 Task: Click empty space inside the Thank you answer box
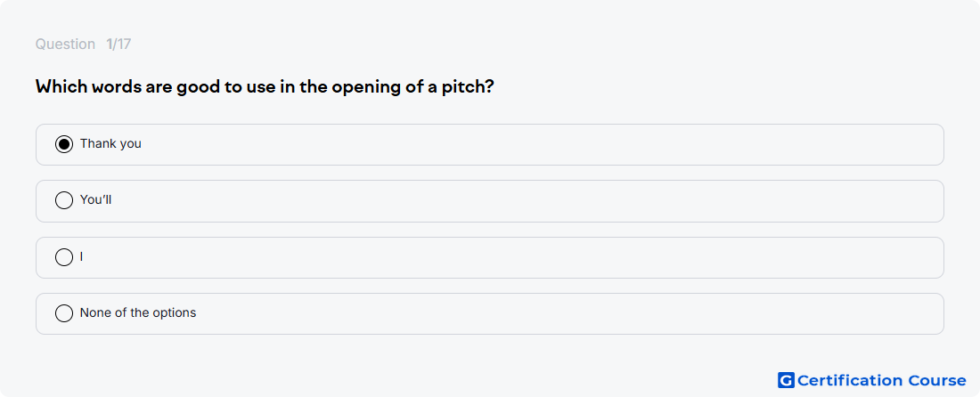pos(537,145)
